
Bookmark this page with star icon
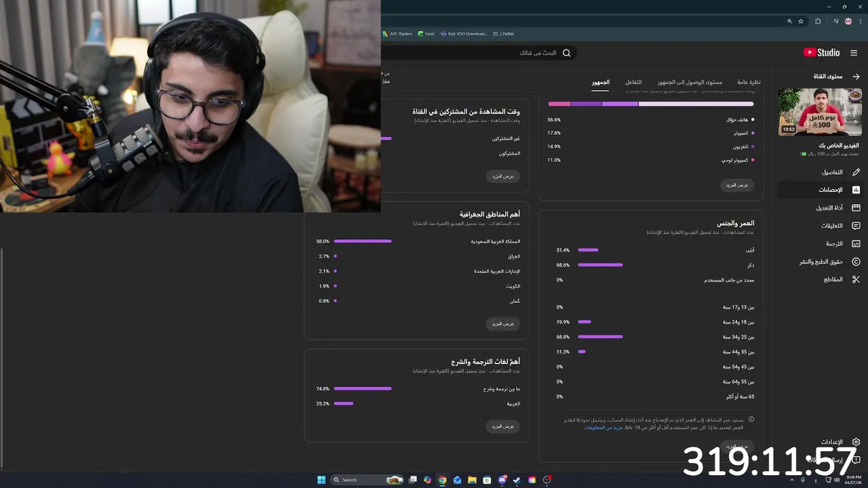[x=801, y=21]
